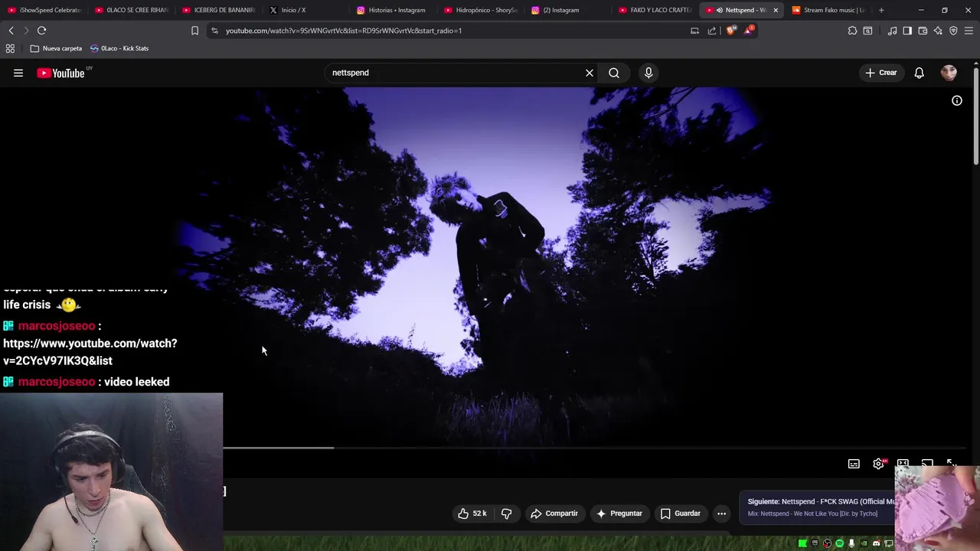
Task: Open the Nueva carpeta bookmark folder
Action: coord(56,48)
